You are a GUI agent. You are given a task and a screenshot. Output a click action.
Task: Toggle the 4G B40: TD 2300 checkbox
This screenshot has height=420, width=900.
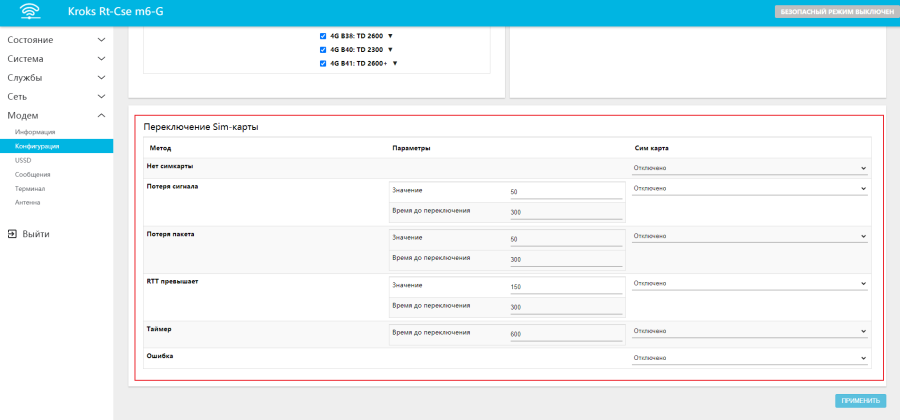323,49
